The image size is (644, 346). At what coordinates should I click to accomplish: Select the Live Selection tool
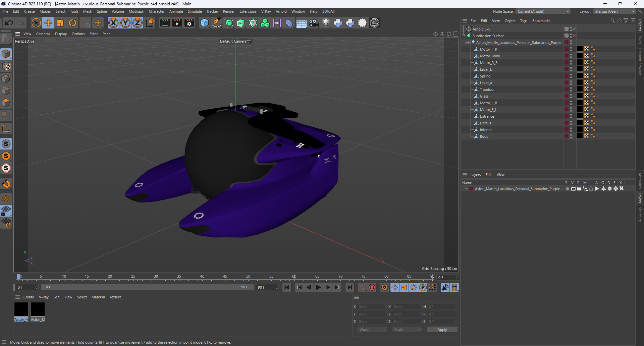(36, 23)
